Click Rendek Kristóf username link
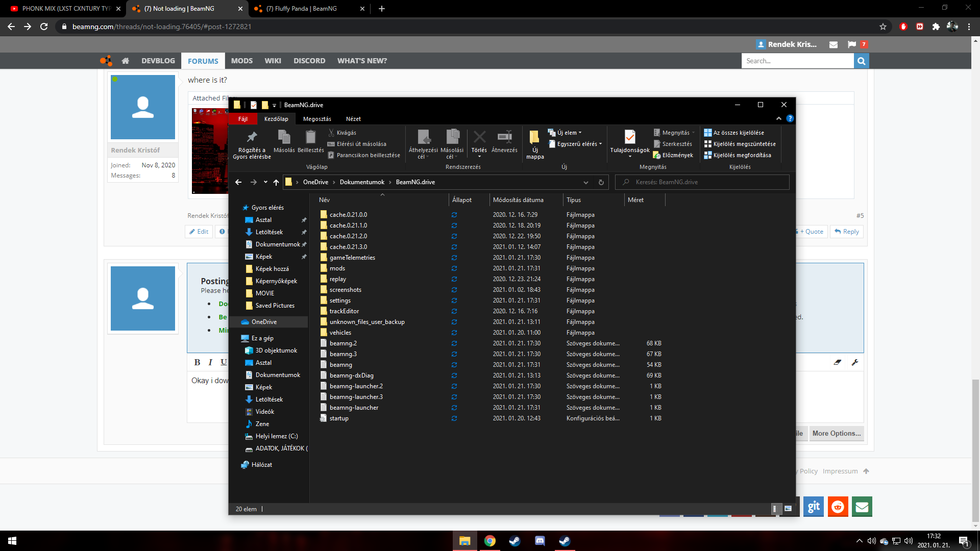 tap(135, 150)
